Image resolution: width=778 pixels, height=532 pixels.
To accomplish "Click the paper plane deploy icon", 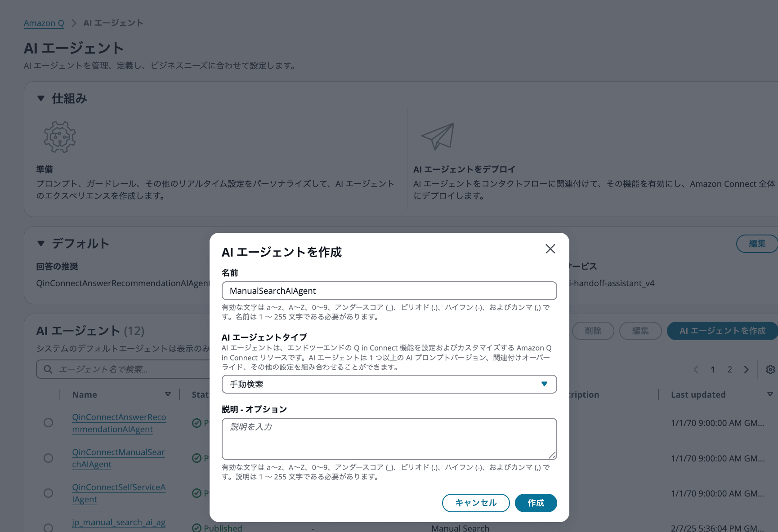I will (x=438, y=137).
